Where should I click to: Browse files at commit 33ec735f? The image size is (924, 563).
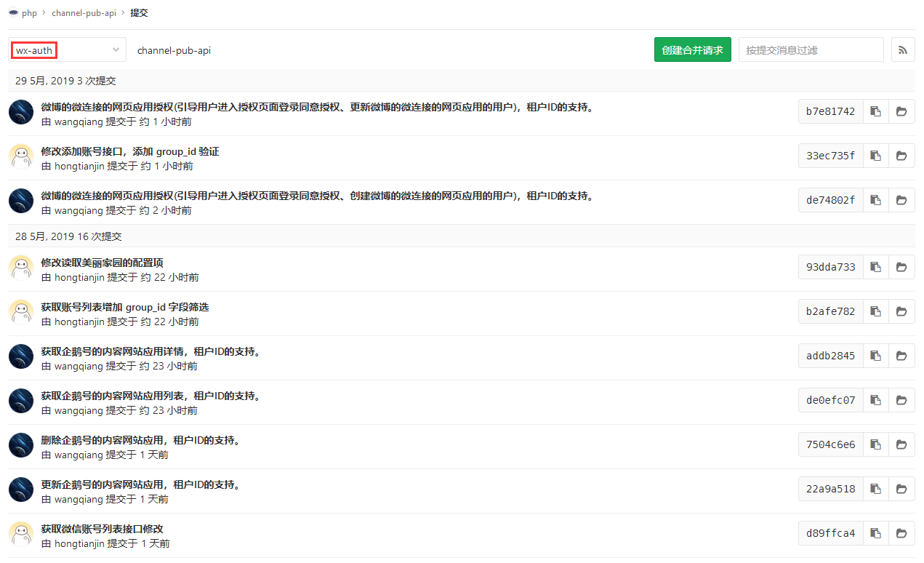click(x=901, y=156)
